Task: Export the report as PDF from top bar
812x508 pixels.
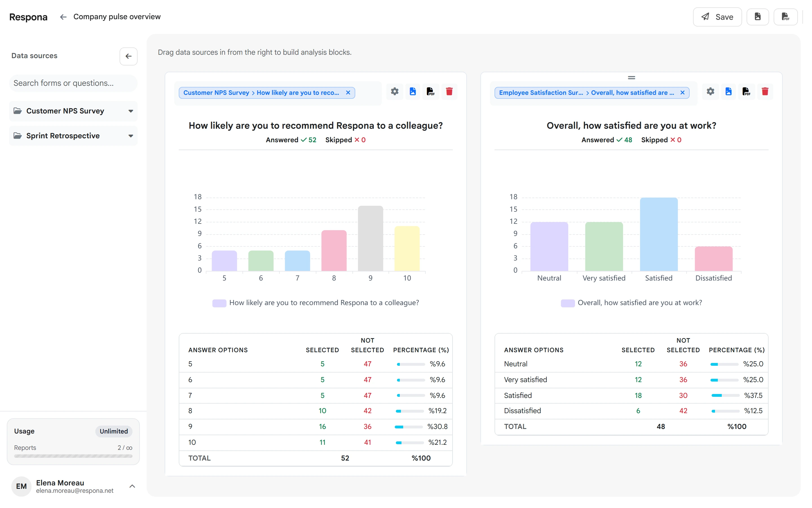Action: click(785, 17)
